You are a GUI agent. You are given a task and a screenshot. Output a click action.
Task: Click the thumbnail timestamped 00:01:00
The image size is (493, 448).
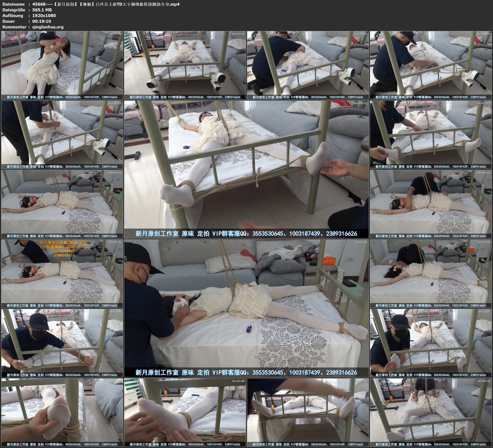62,65
